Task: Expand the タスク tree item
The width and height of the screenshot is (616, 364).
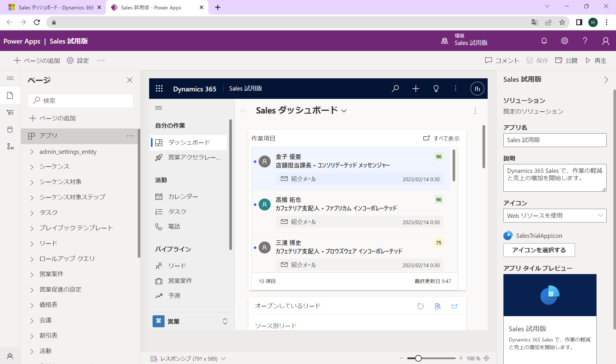Action: [x=32, y=213]
